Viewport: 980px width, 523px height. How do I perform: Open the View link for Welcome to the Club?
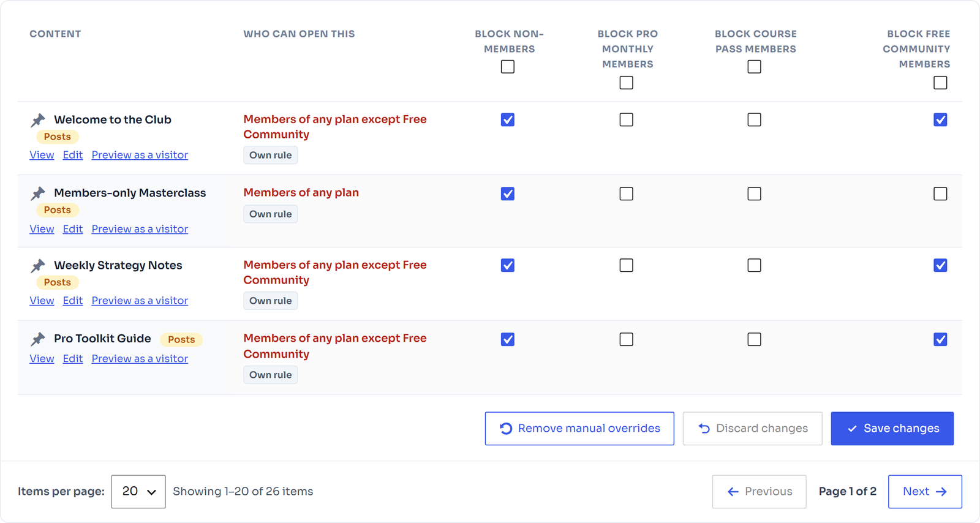(x=42, y=155)
